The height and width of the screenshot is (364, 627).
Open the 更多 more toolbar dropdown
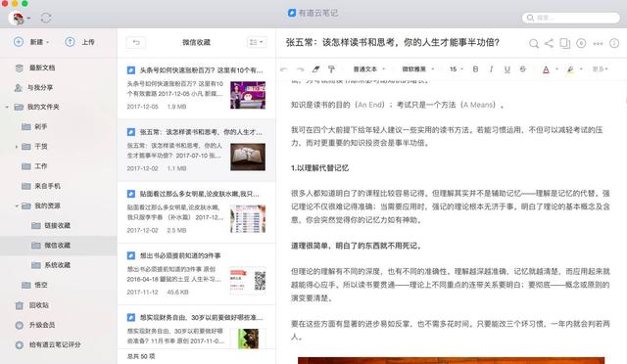click(x=600, y=69)
